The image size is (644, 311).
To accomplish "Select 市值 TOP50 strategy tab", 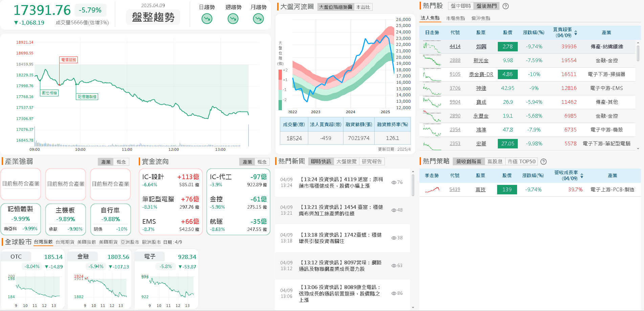I will 521,162.
